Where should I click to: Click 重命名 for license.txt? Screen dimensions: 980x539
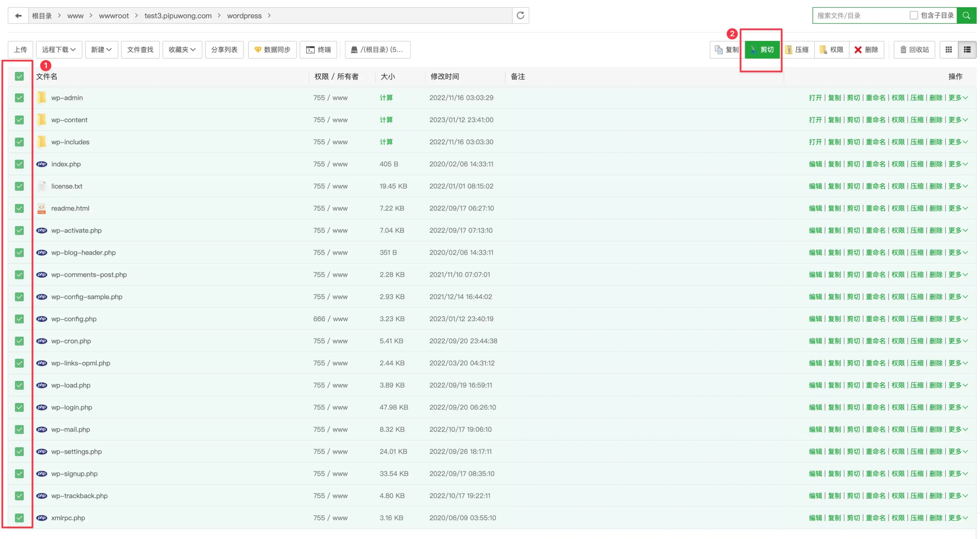tap(875, 186)
